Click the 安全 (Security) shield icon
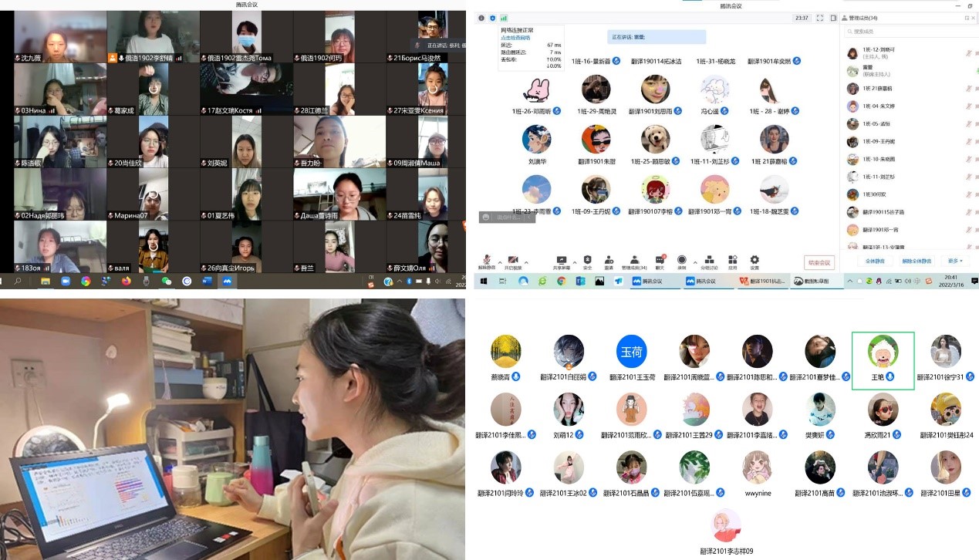This screenshot has height=560, width=979. 587,261
